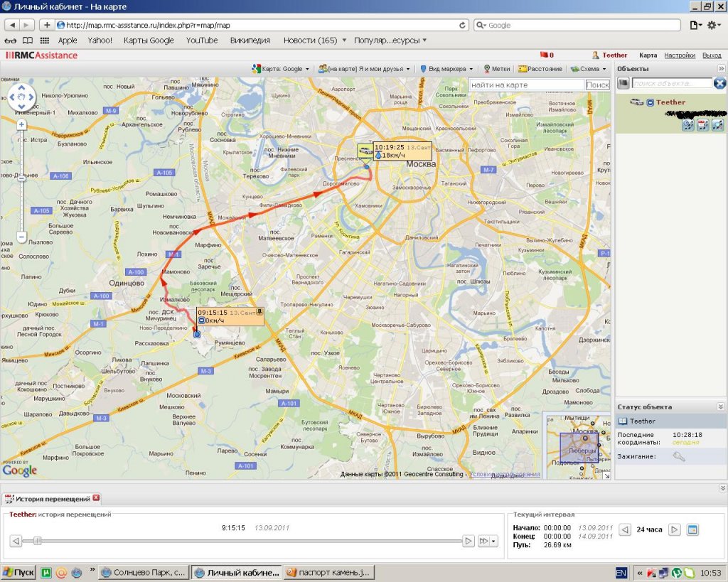The height and width of the screenshot is (582, 728).
Task: Open the Настройки page
Action: pyautogui.click(x=679, y=55)
